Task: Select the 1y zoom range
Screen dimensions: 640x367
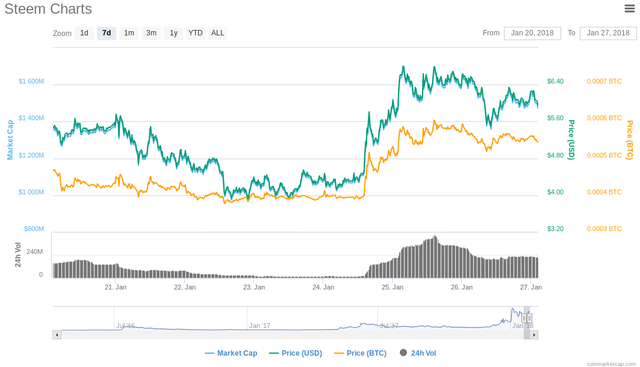Action: pyautogui.click(x=174, y=33)
